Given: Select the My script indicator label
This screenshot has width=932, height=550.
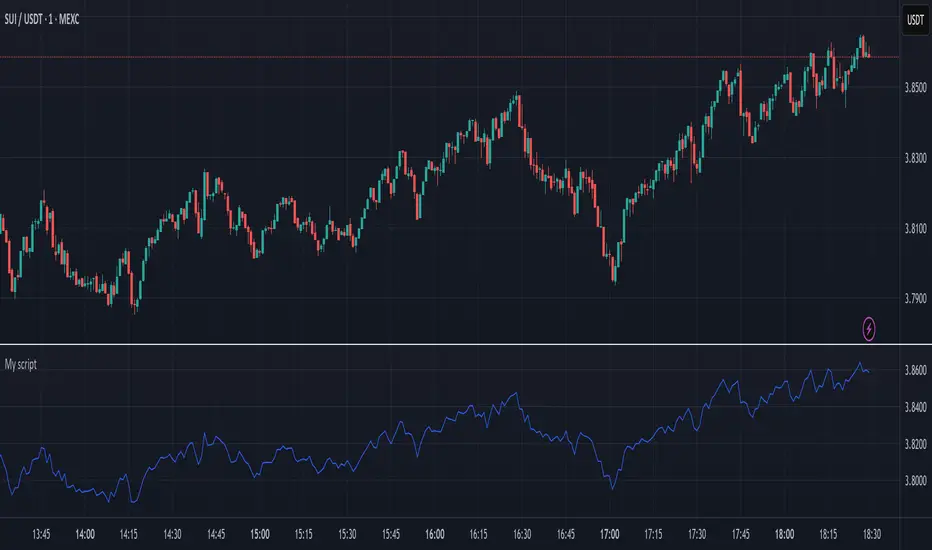Looking at the screenshot, I should coord(21,364).
